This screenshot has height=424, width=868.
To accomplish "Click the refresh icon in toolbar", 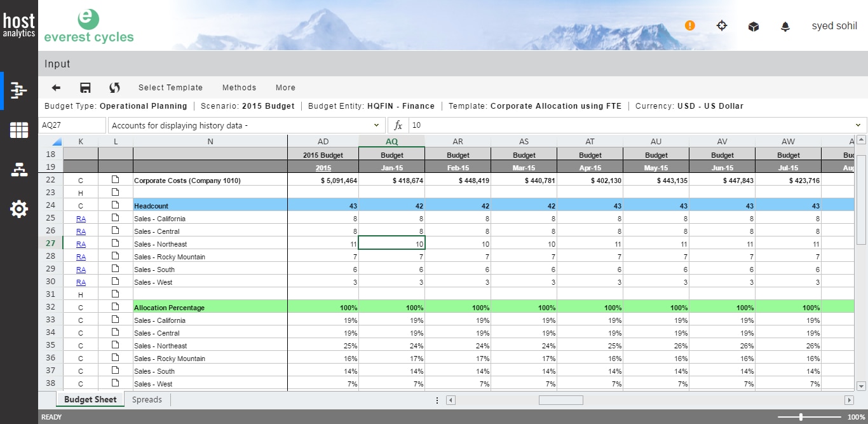I will (114, 88).
